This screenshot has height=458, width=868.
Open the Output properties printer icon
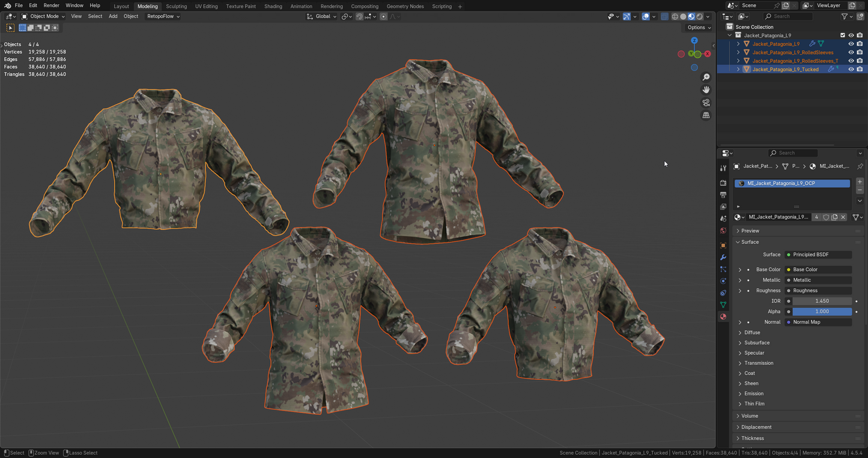click(x=723, y=194)
